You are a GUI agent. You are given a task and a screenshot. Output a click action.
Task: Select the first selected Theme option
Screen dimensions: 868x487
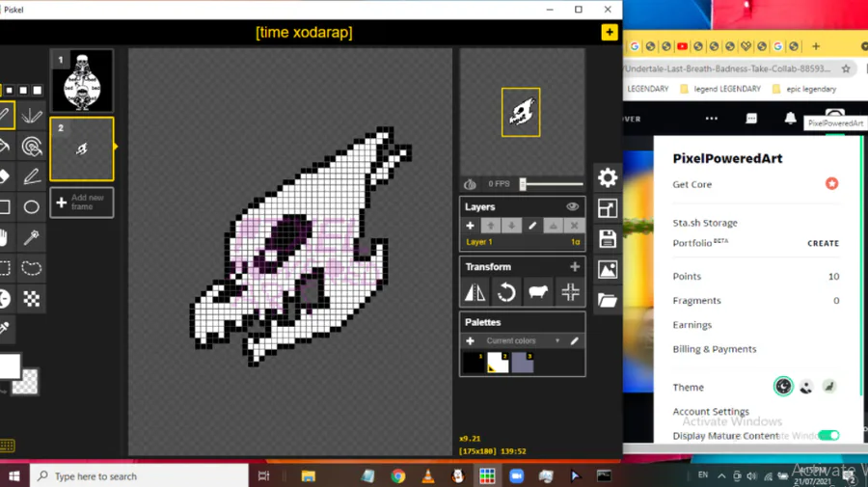pyautogui.click(x=783, y=387)
